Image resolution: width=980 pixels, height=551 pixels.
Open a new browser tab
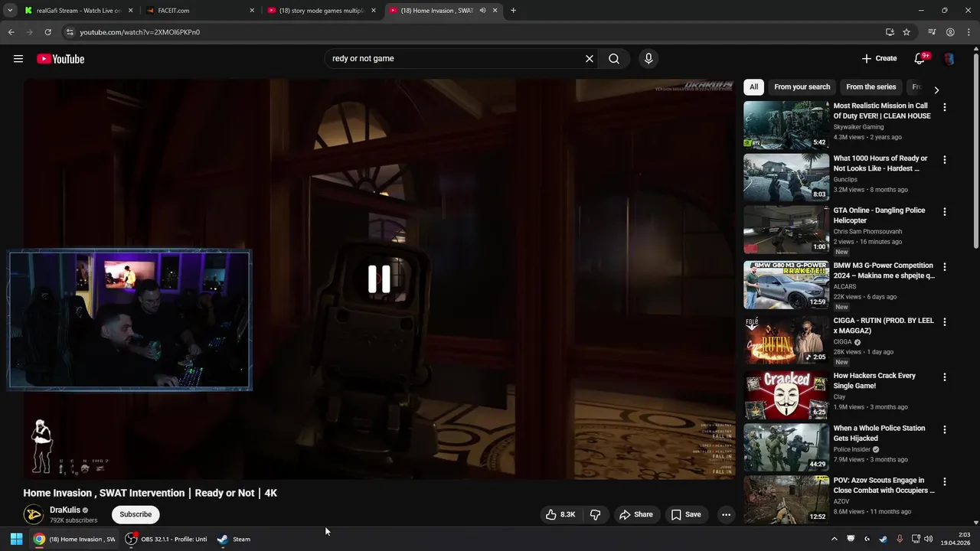(513, 11)
